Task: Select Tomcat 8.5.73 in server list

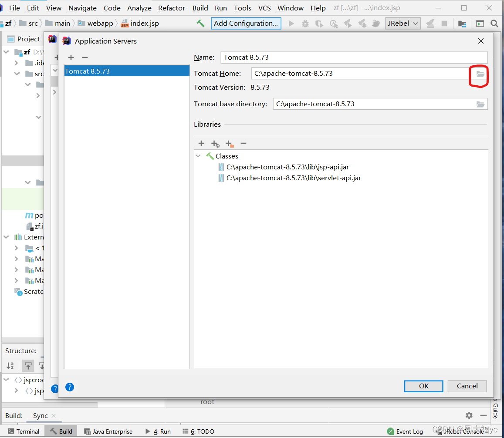Action: click(127, 71)
